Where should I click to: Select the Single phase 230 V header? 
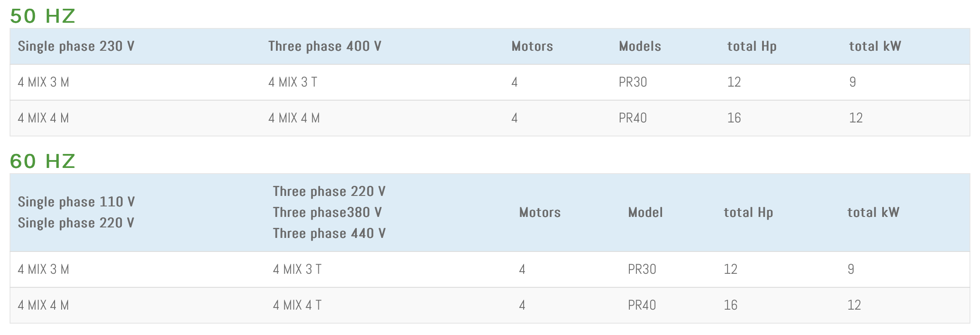coord(76,46)
